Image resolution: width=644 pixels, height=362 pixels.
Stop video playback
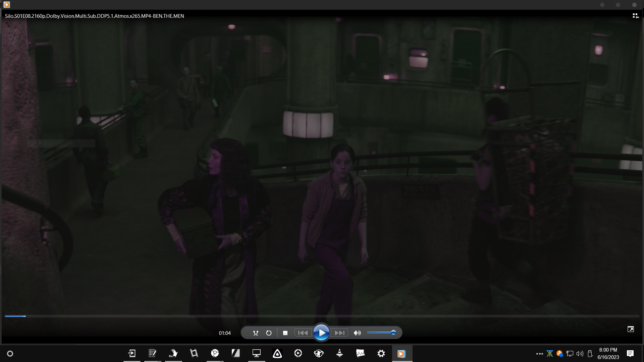[x=285, y=333]
